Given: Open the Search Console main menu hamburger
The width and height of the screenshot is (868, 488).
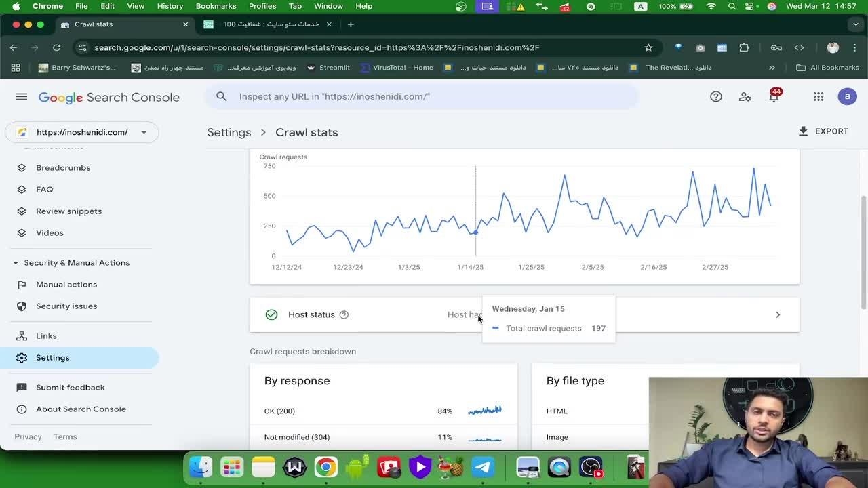Looking at the screenshot, I should 22,97.
